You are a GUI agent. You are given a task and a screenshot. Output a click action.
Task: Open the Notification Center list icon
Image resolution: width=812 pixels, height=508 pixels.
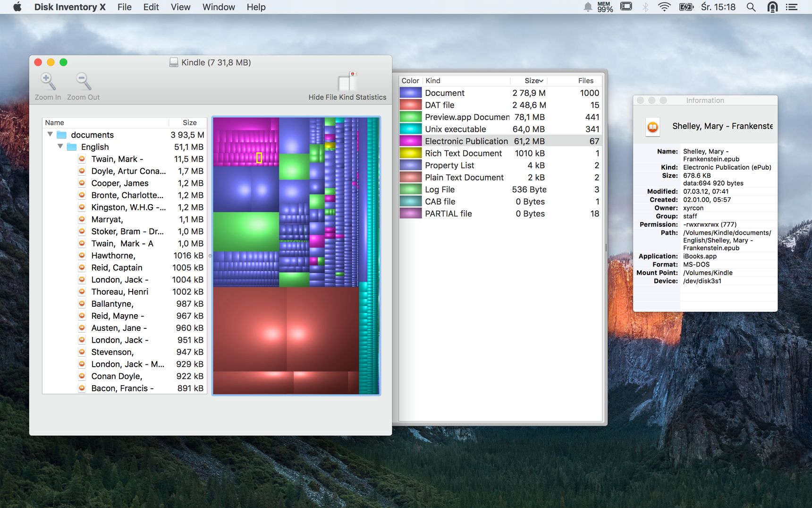[791, 7]
